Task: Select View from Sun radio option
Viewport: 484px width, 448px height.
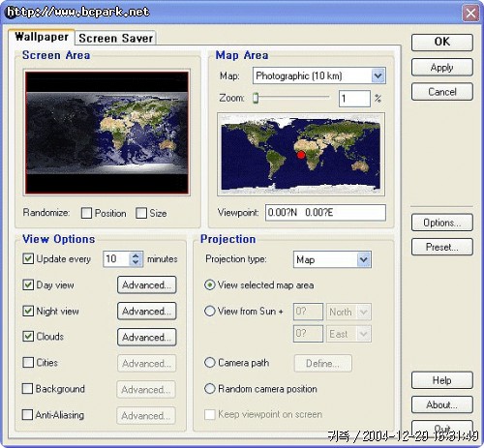Action: coord(210,311)
